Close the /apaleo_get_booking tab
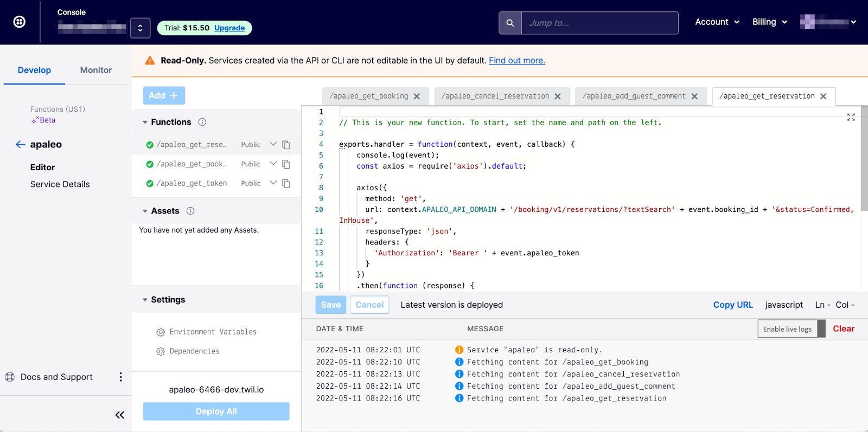 tap(417, 96)
